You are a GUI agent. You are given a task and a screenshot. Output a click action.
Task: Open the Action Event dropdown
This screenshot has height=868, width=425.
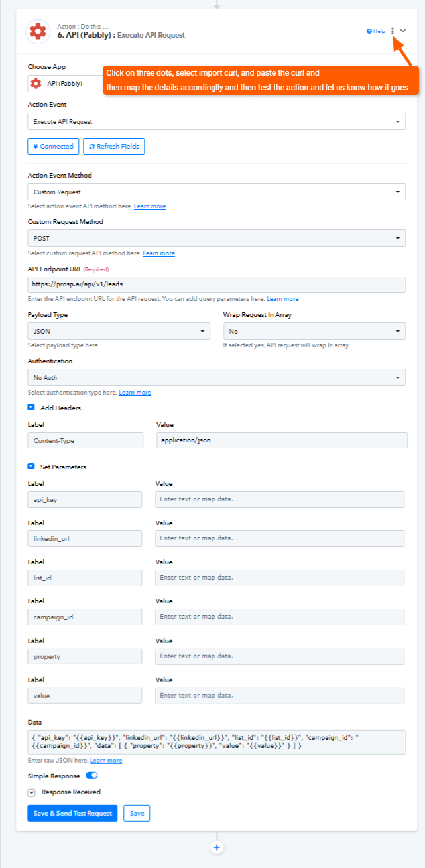pos(216,122)
